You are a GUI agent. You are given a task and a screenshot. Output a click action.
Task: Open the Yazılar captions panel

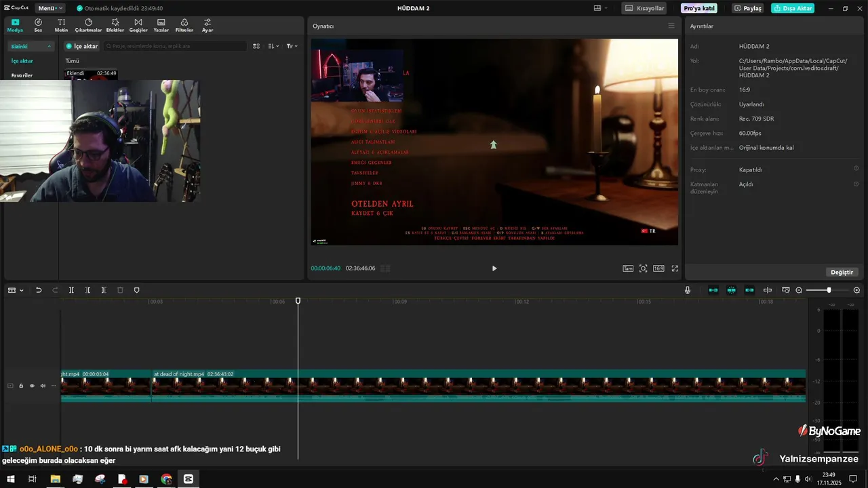161,26
